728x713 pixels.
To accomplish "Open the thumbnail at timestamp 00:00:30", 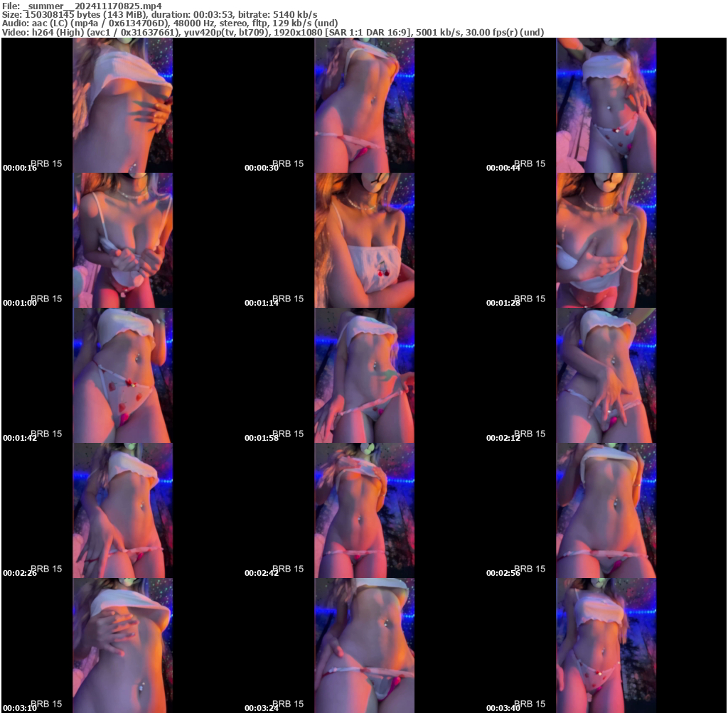I will pos(363,105).
